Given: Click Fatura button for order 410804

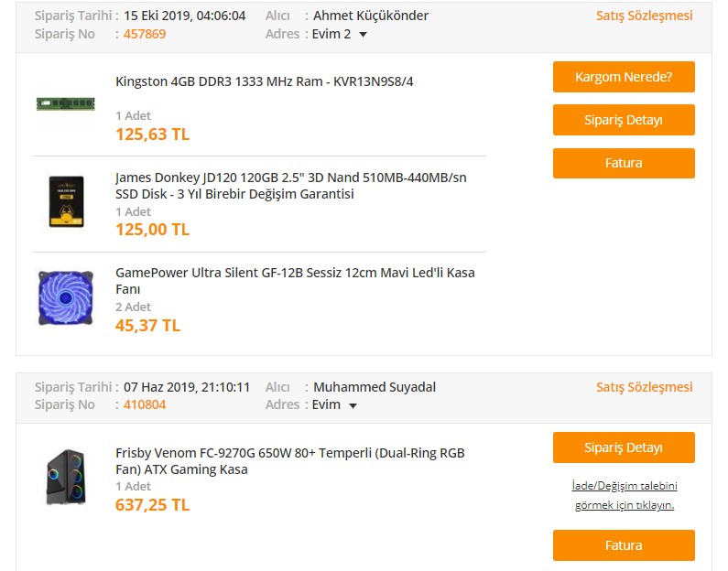Looking at the screenshot, I should click(623, 545).
